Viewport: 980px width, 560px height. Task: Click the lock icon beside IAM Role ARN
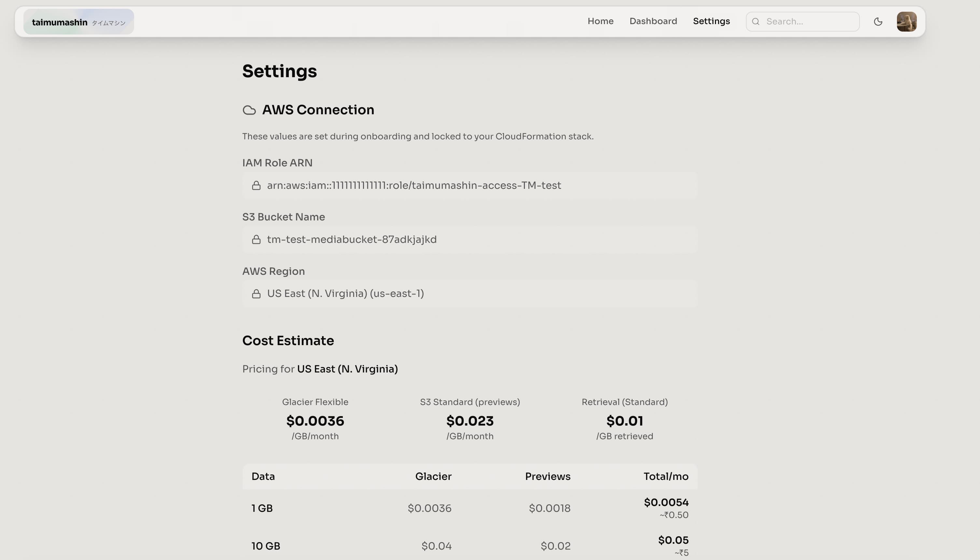(256, 185)
